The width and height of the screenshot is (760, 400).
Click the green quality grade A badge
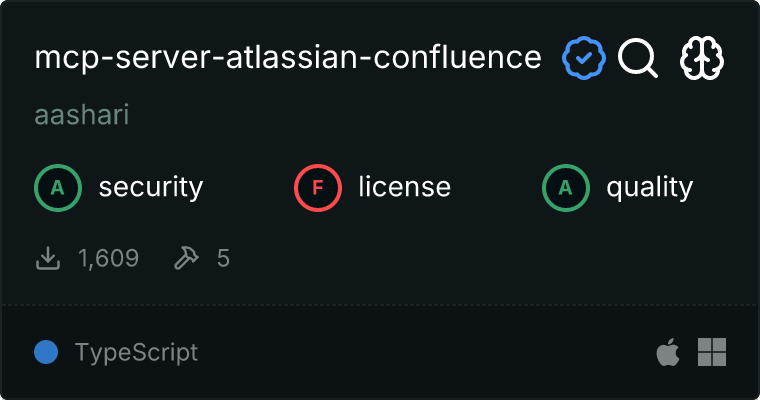click(565, 187)
